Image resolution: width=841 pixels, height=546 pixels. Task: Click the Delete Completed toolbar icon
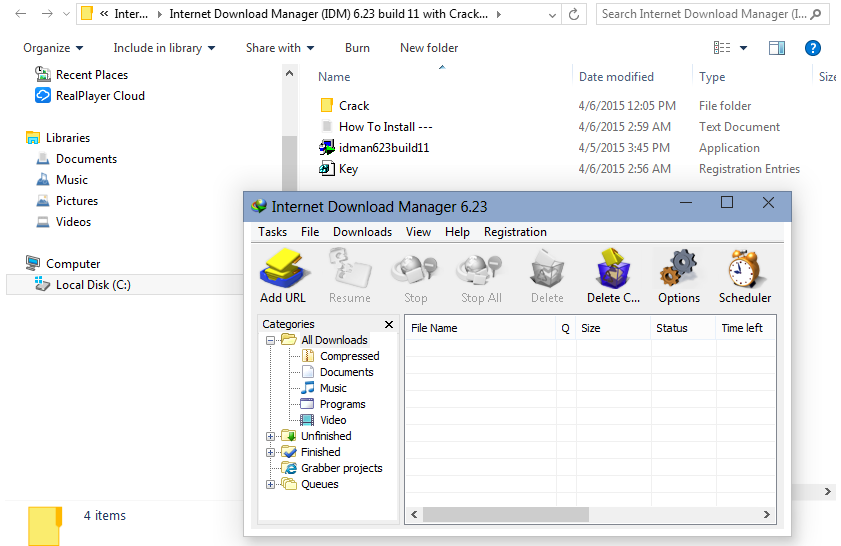tap(613, 268)
